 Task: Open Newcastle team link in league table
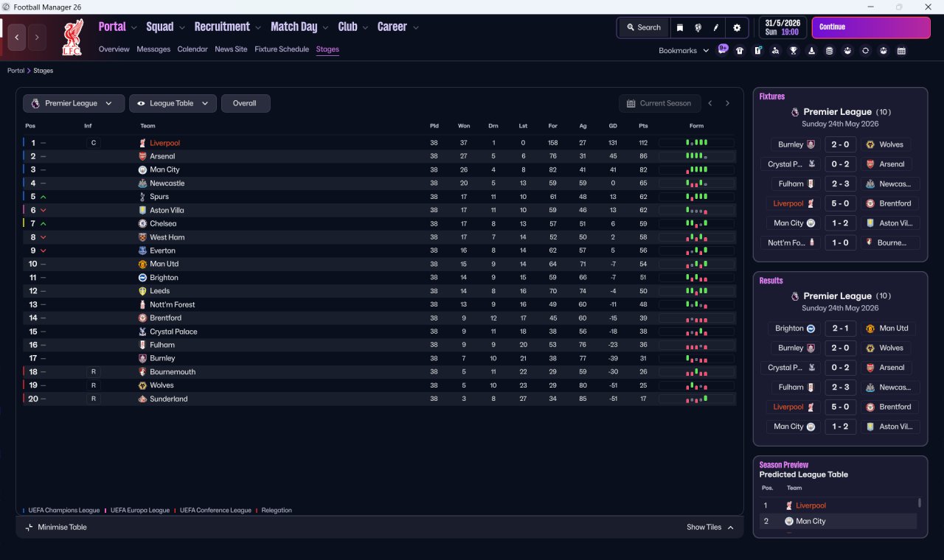coord(167,183)
